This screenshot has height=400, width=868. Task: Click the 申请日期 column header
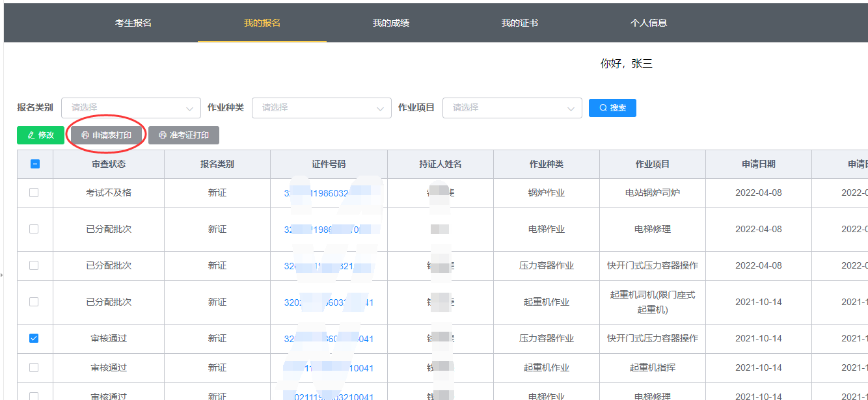759,164
